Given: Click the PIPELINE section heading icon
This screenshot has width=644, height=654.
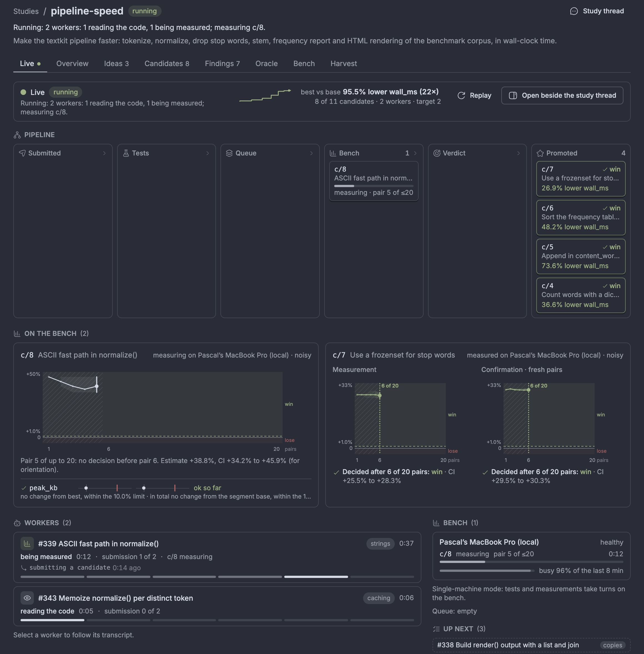Looking at the screenshot, I should [x=17, y=135].
